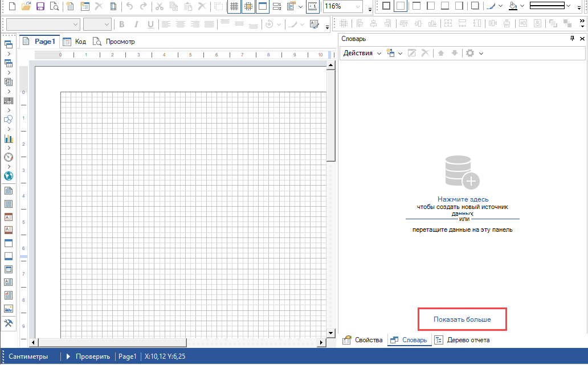Click Page1 in the status bar
Screen dimensions: 588x365
click(128, 356)
